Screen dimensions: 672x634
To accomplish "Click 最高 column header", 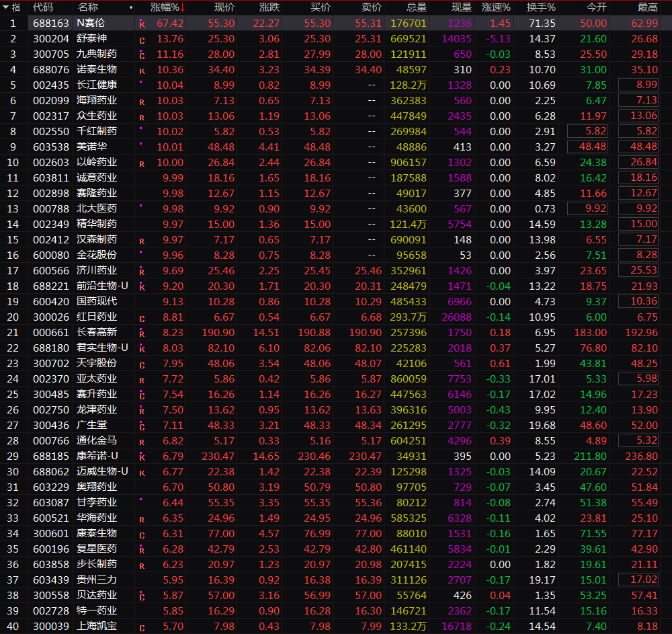I will [x=648, y=7].
